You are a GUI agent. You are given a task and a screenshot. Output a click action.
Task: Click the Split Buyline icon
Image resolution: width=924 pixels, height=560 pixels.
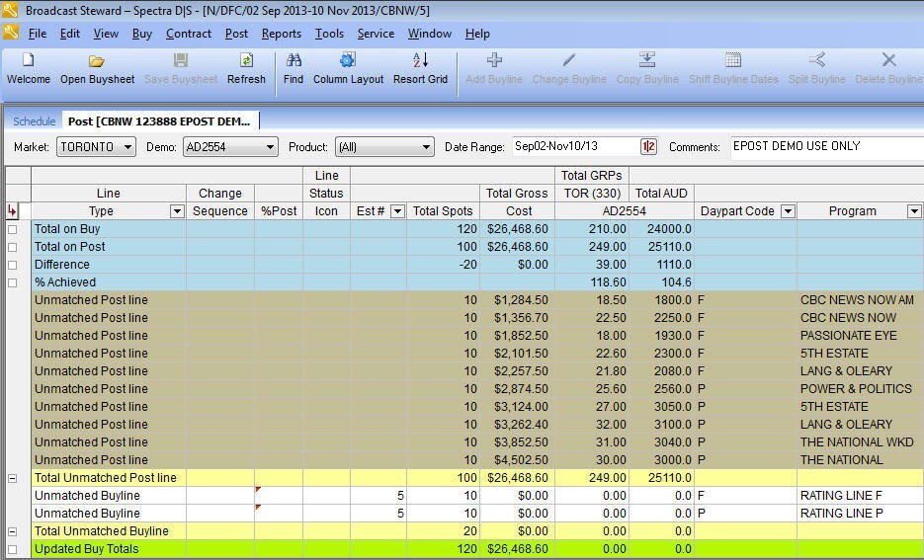coord(816,60)
